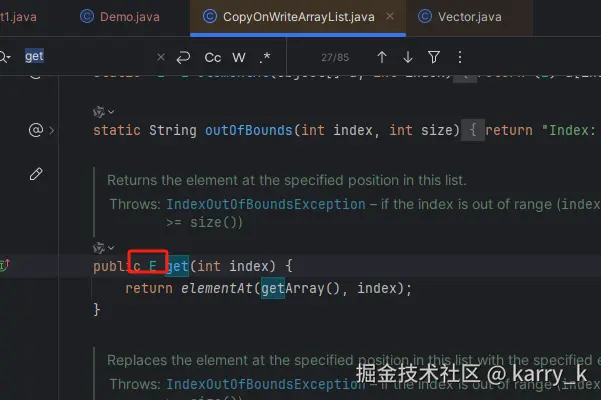Toggle whole Words search option
The image size is (601, 400).
pos(239,57)
